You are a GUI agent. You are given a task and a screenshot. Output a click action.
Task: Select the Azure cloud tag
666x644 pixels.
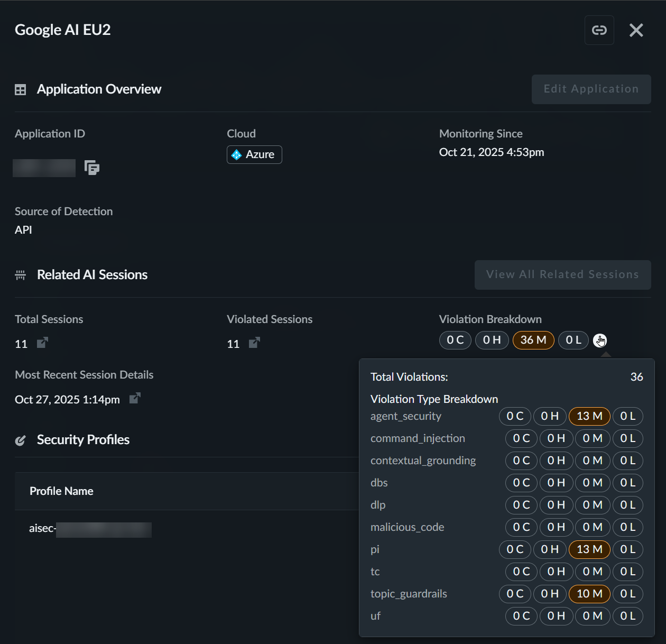(x=254, y=154)
